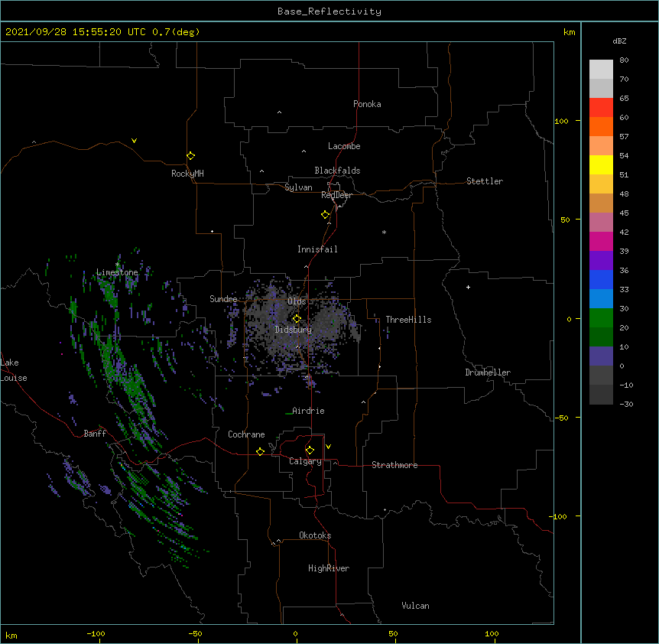Click the ThreeHills label
Viewport: 659px width, 644px height.
click(408, 320)
